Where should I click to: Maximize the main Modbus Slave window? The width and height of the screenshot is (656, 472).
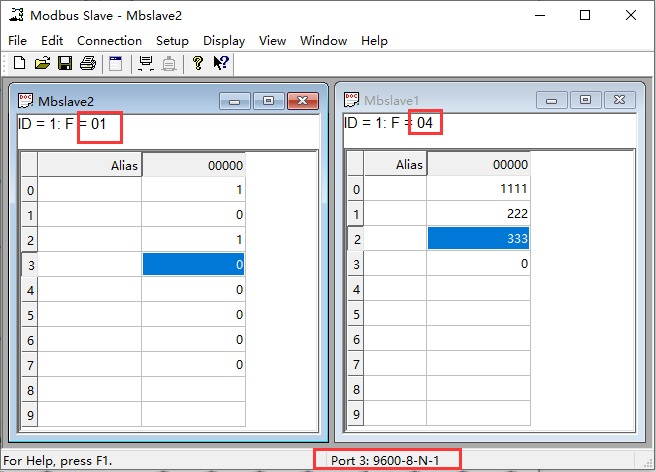click(585, 15)
